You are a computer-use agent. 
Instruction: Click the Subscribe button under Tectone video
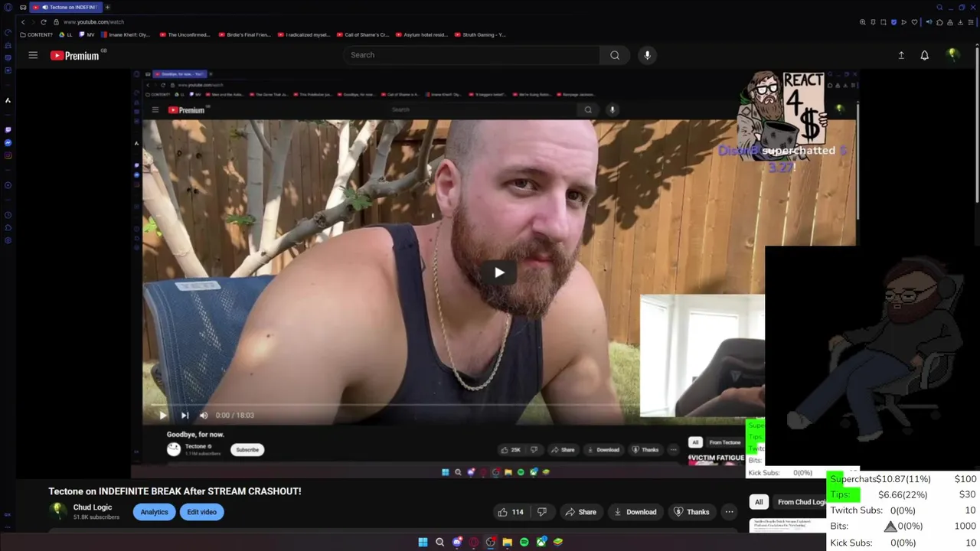click(x=247, y=449)
